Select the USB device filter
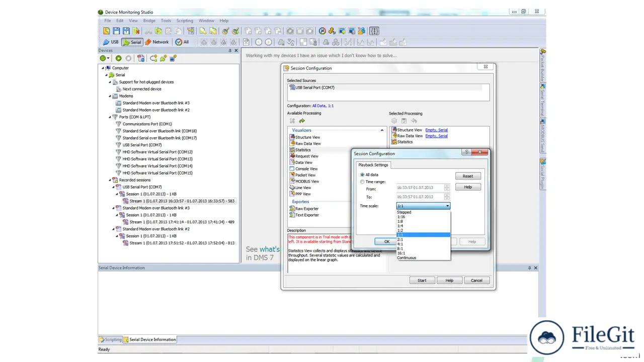 (x=111, y=42)
